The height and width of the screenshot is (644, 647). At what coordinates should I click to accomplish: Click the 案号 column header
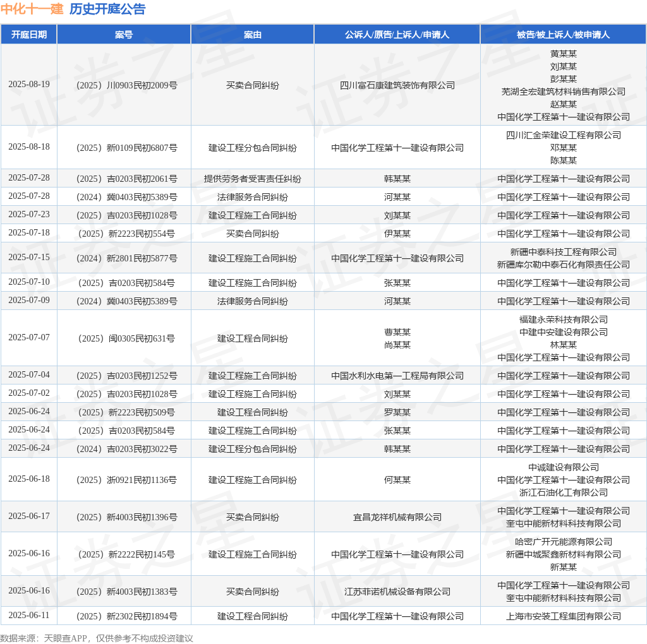124,35
